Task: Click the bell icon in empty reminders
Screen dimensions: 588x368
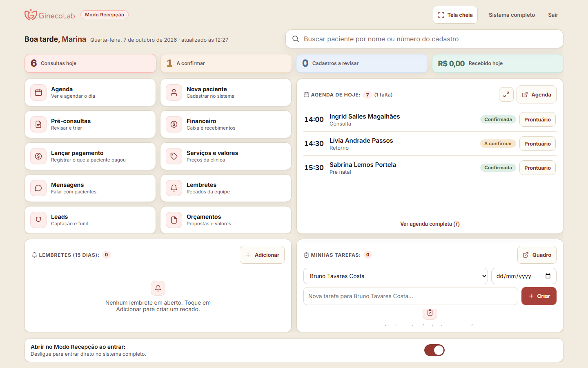Action: 158,288
